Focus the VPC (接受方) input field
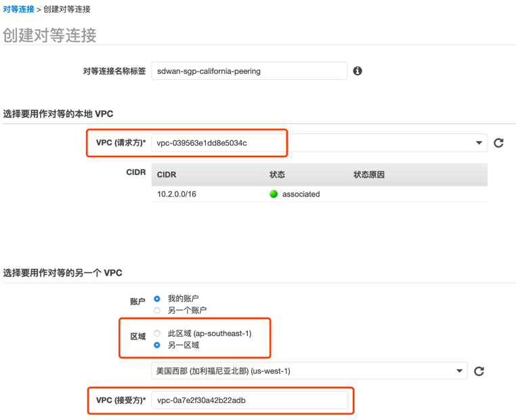This screenshot has height=420, width=516. tap(249, 400)
